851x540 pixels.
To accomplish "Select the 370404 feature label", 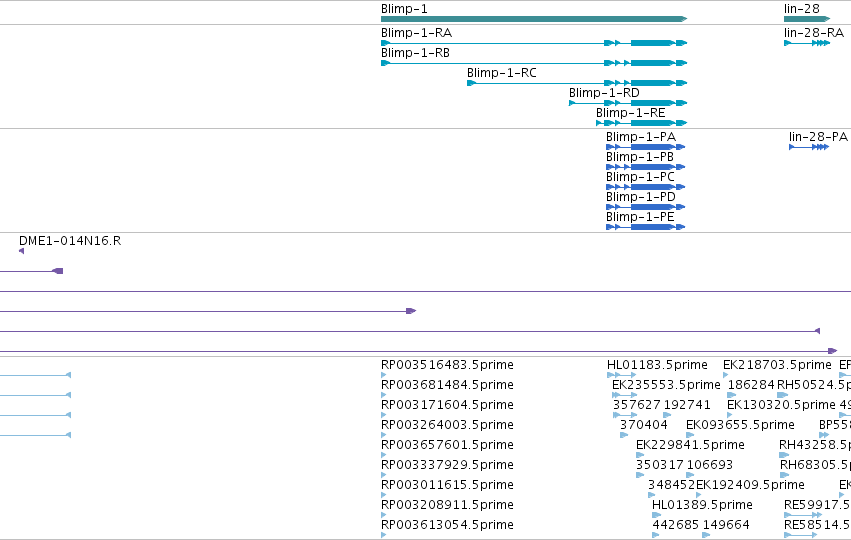I will 644,425.
